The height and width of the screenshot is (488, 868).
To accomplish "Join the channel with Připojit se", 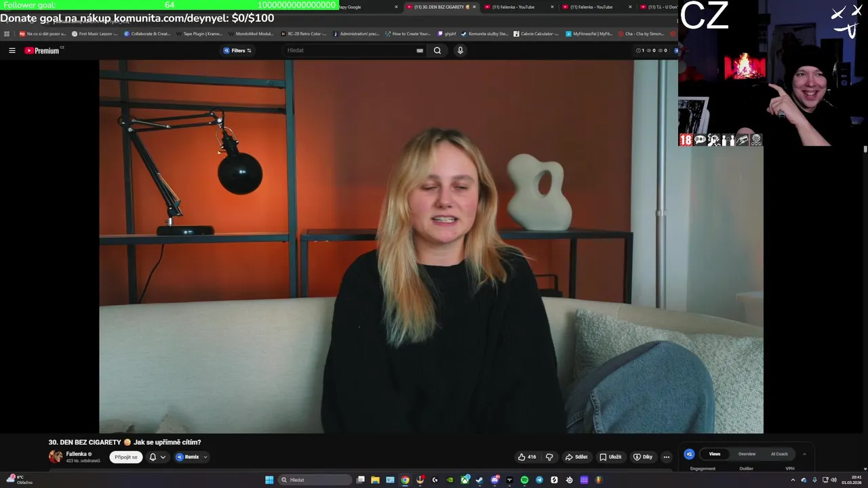I will coord(126,457).
